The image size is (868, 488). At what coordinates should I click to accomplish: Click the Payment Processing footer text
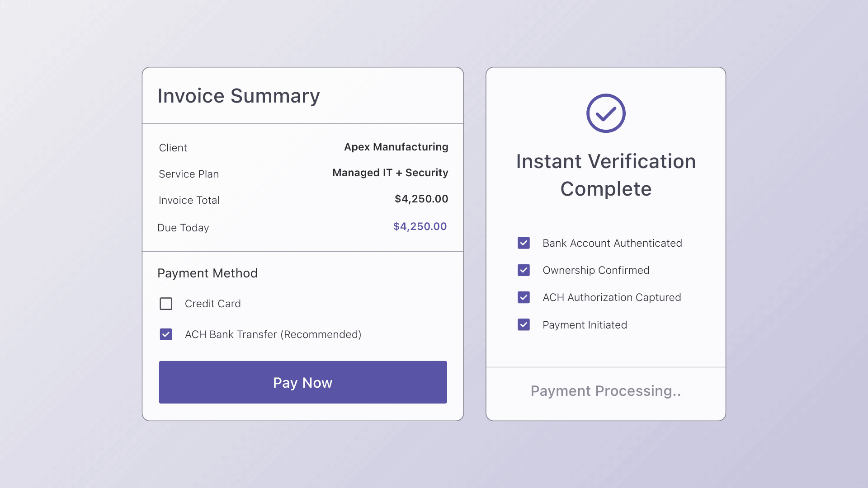tap(605, 391)
